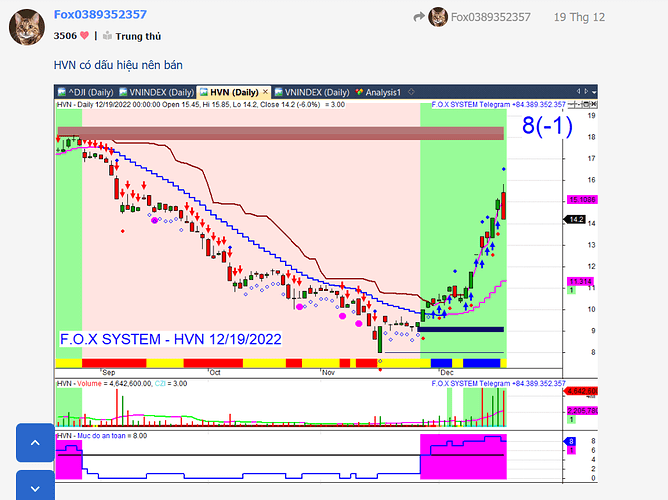Click the reply arrow icon beside Fox0389352357
The height and width of the screenshot is (500, 668).
coord(419,17)
